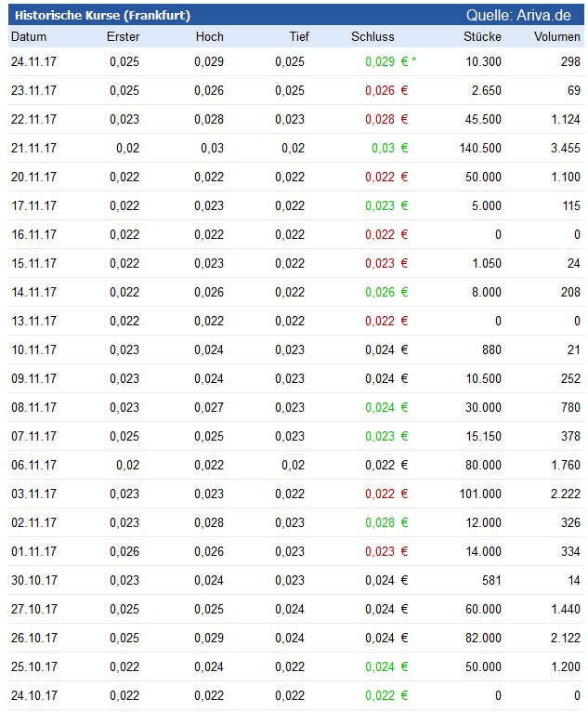Click the Stücke column header

482,37
